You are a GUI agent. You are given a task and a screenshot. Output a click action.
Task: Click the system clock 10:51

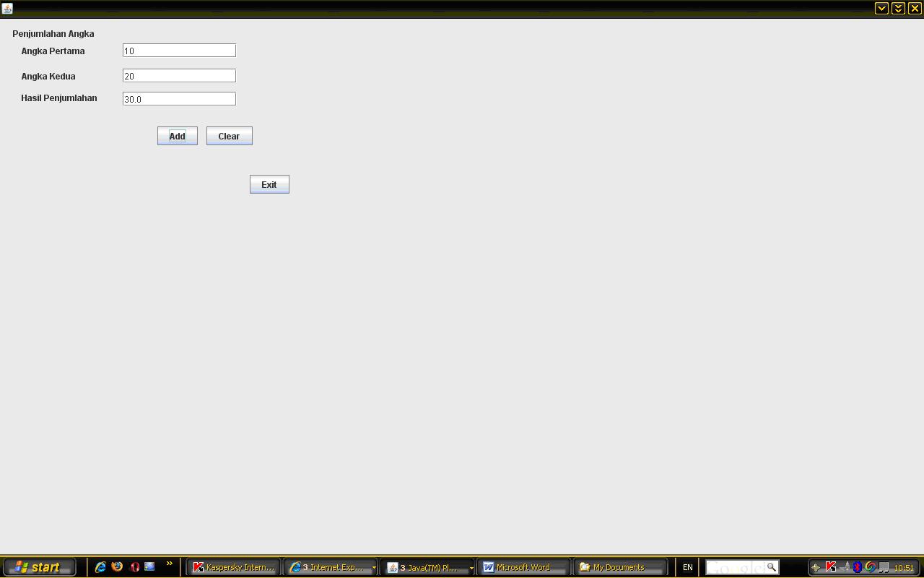[x=904, y=568]
